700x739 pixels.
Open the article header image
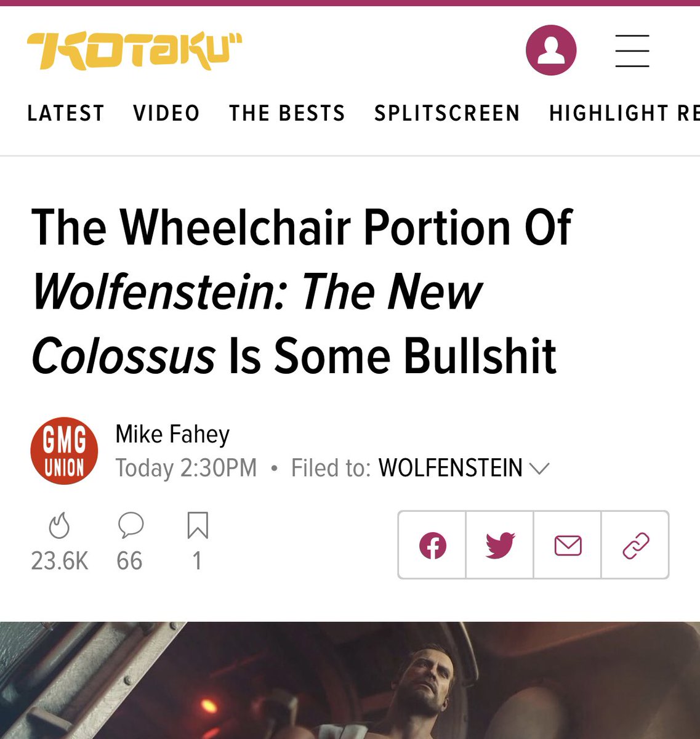350,680
